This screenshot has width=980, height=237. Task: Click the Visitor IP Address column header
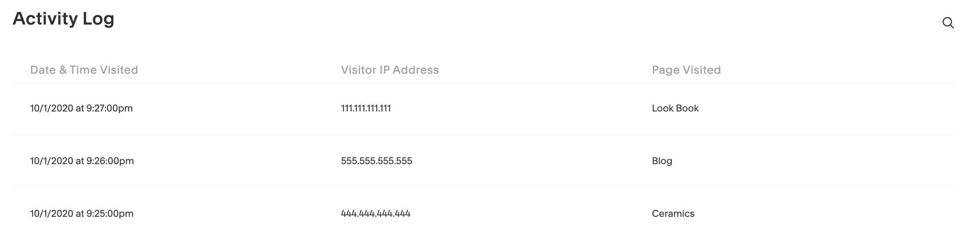(389, 70)
